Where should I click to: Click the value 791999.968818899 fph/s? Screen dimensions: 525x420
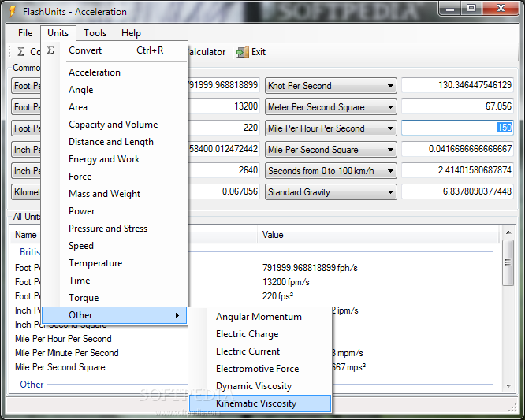coord(310,268)
